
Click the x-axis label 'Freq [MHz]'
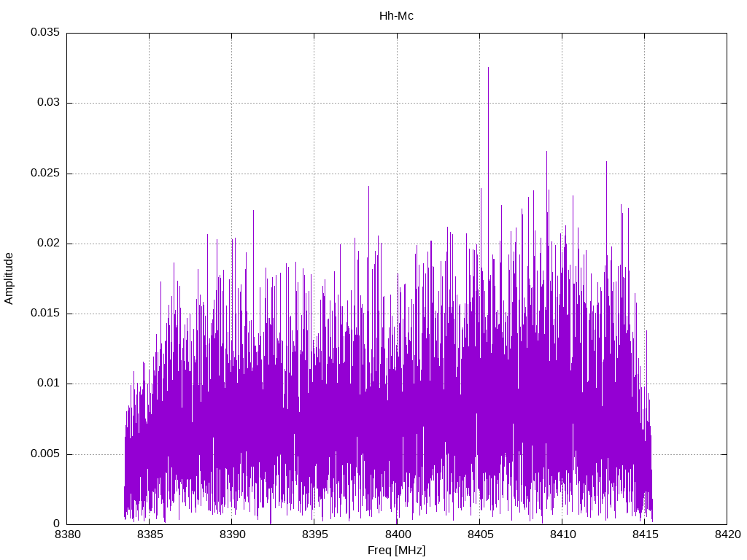click(x=396, y=551)
